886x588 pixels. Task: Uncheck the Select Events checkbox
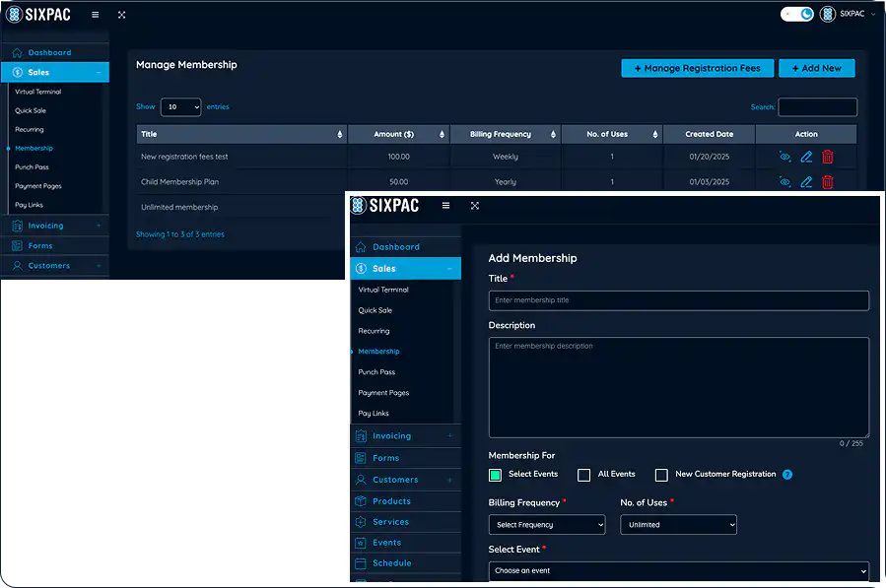tap(494, 475)
